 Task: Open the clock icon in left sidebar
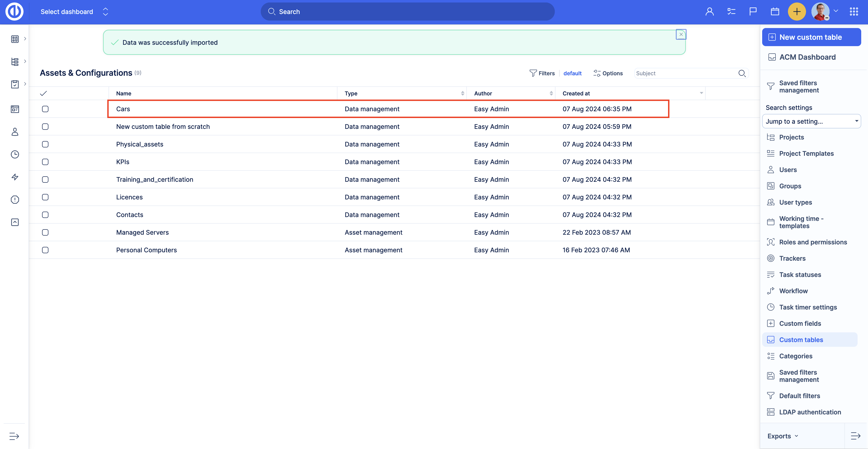15,154
